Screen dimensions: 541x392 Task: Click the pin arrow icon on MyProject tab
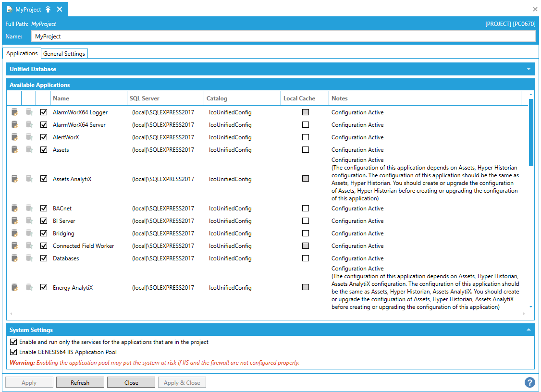[x=48, y=9]
